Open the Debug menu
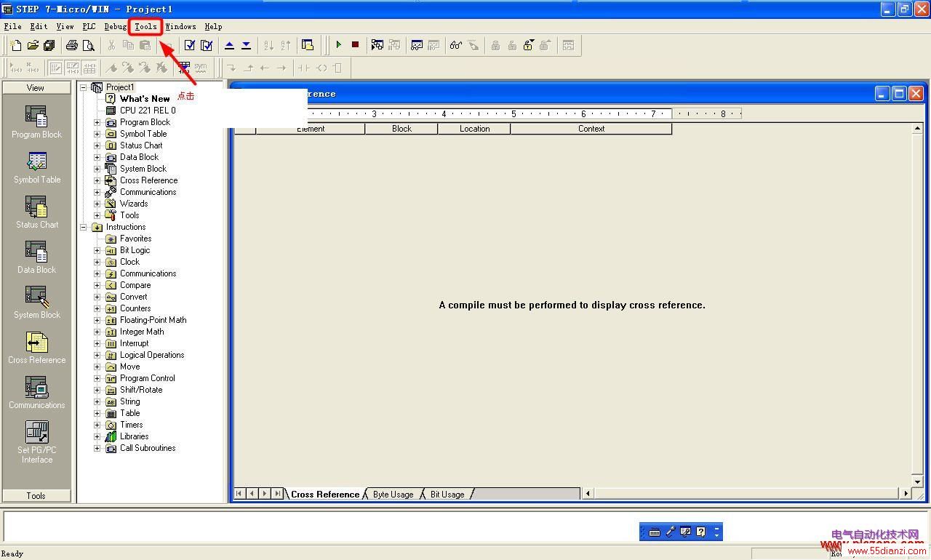 115,27
